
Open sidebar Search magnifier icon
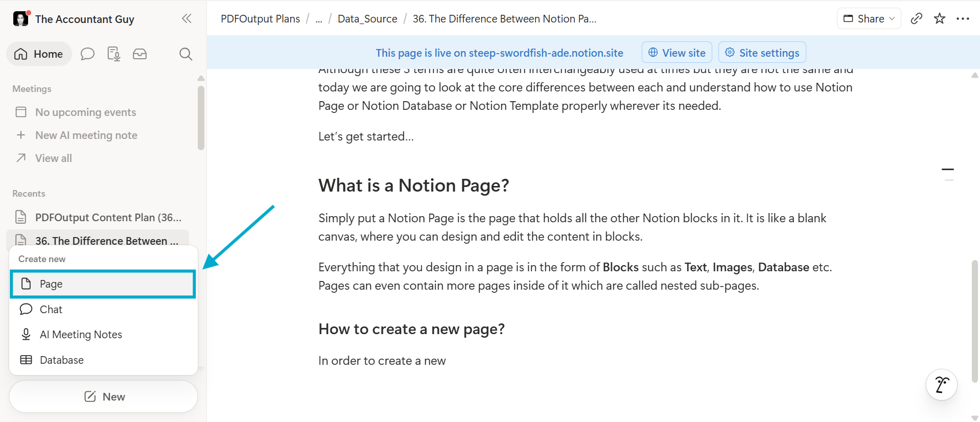(x=186, y=54)
